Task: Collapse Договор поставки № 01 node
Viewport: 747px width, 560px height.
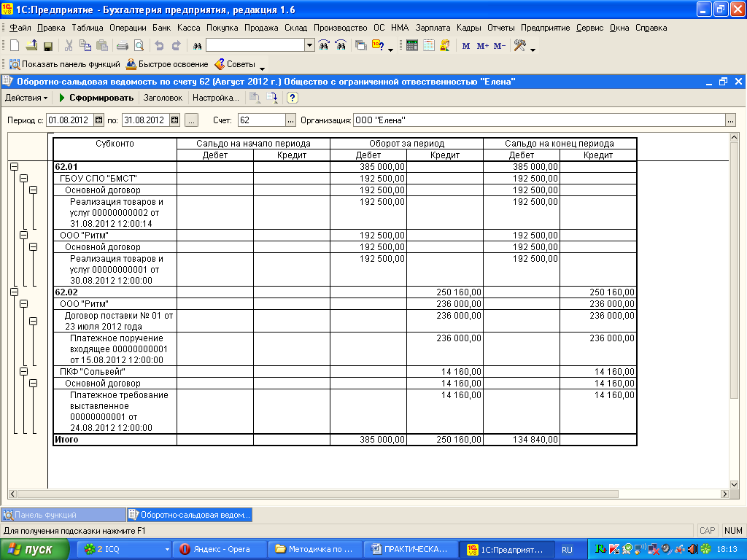Action: (x=34, y=321)
